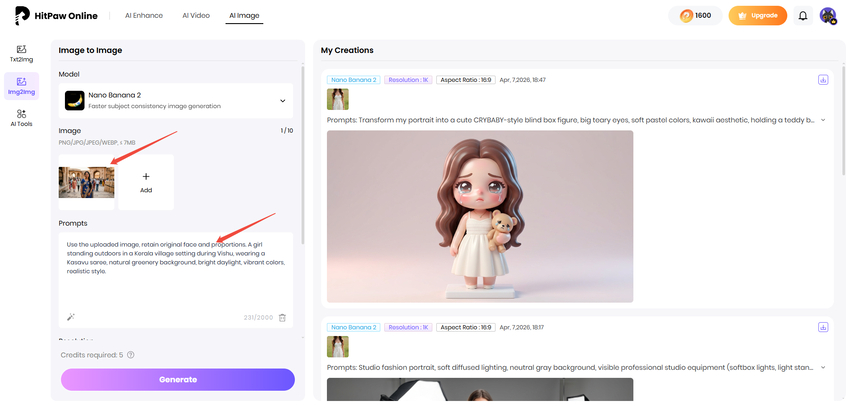Image resolution: width=854 pixels, height=409 pixels.
Task: Download the crybaby figure creation
Action: click(x=822, y=79)
